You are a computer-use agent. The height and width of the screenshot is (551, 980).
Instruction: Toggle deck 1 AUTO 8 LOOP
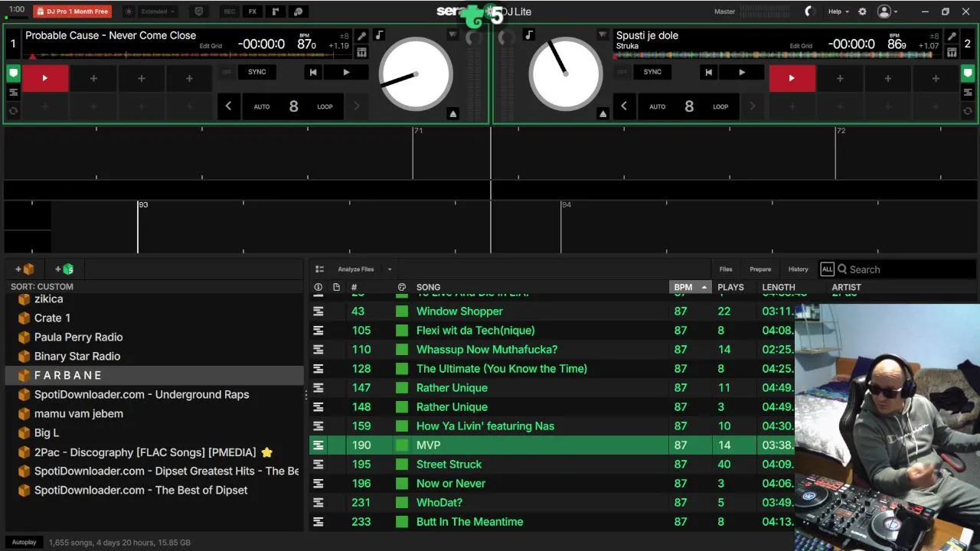[293, 106]
